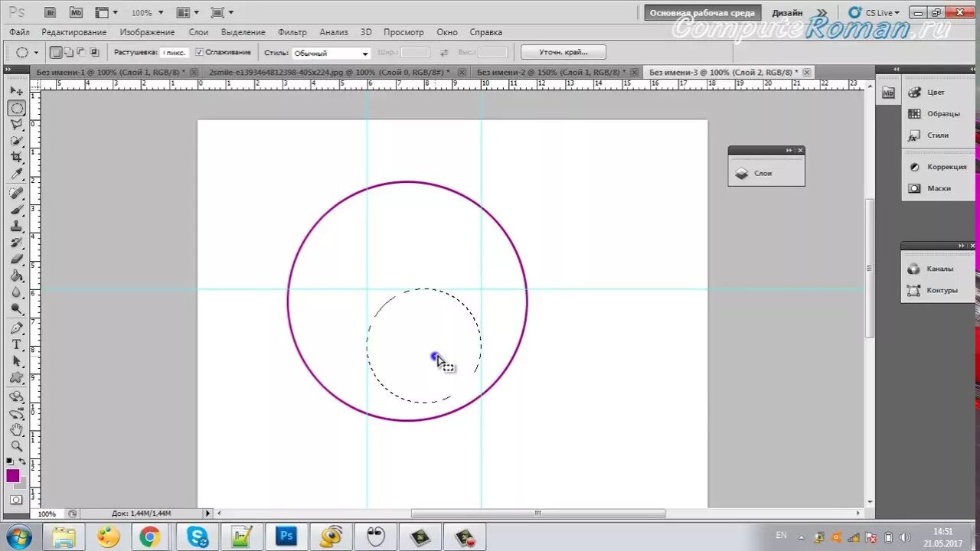This screenshot has height=551, width=980.
Task: Select the Type tool
Action: point(16,344)
